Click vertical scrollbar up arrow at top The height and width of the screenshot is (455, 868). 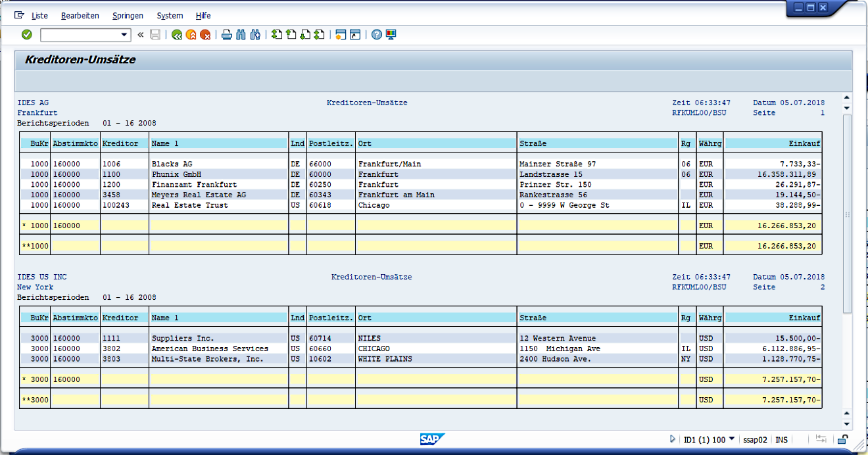coord(847,98)
